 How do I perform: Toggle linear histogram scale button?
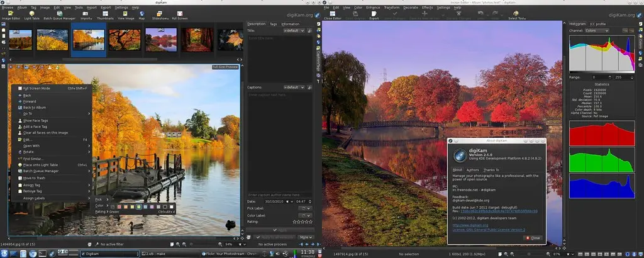(625, 30)
